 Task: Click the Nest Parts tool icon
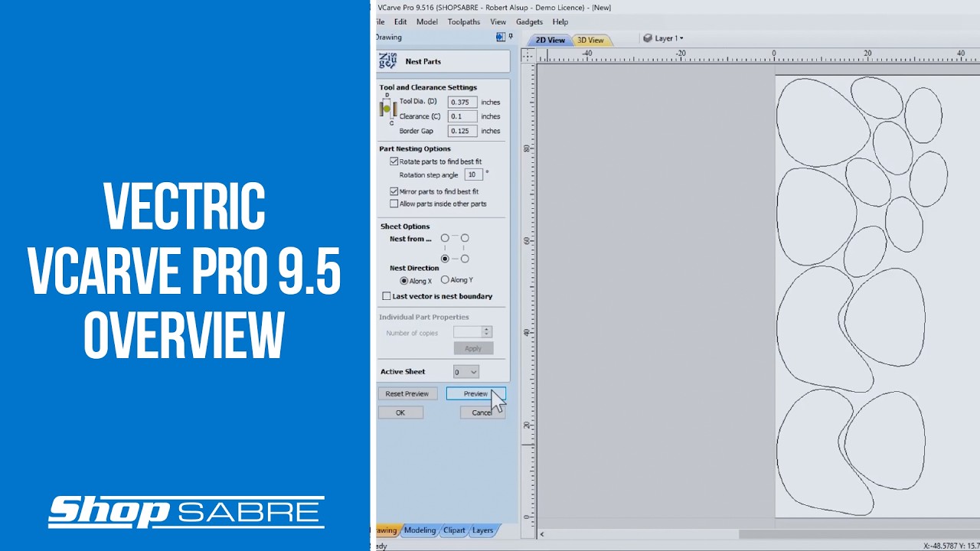tap(388, 61)
